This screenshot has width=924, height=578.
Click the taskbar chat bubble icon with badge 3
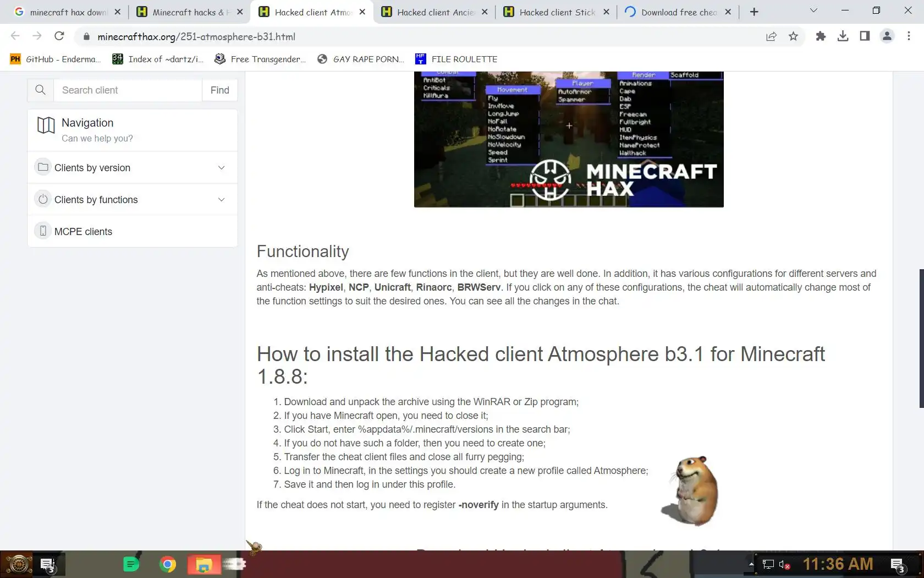(x=48, y=564)
